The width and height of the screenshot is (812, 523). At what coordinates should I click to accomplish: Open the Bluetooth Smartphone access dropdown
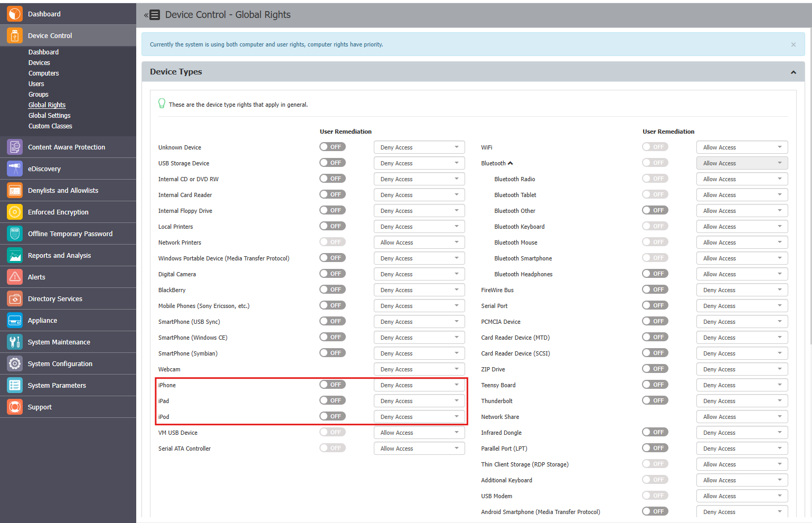click(x=742, y=258)
